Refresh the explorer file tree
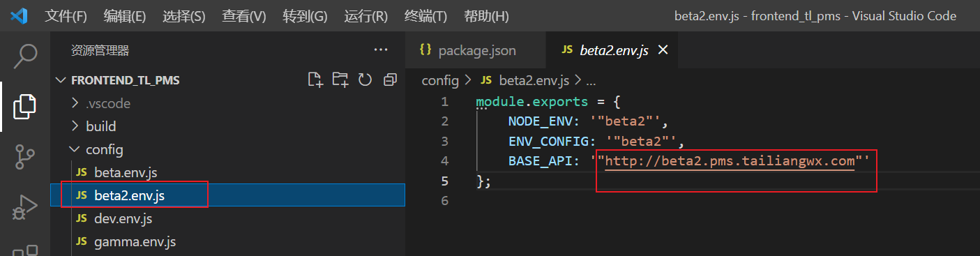 [x=365, y=80]
